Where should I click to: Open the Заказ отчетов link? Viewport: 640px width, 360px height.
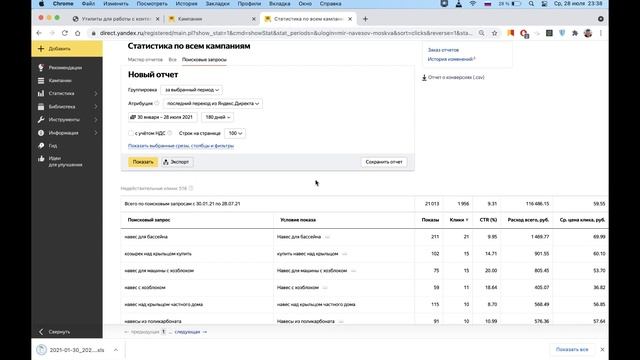tap(443, 50)
